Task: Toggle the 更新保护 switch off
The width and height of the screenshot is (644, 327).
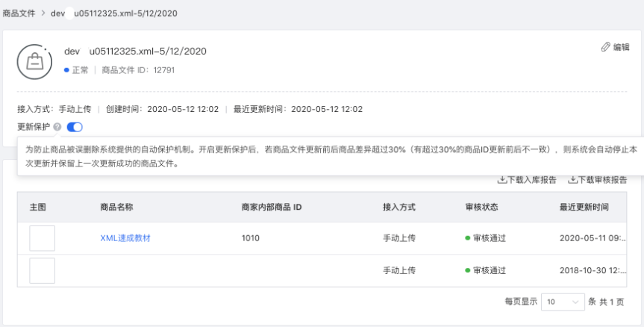Action: [x=75, y=127]
